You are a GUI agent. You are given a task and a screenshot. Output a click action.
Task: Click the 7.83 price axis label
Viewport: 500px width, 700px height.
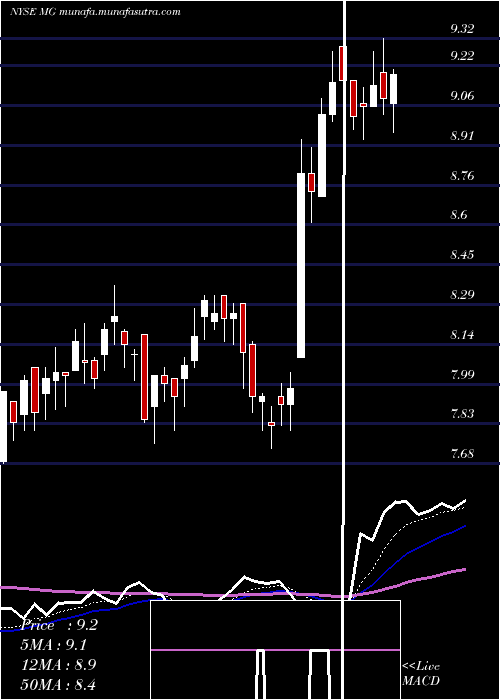click(x=462, y=414)
